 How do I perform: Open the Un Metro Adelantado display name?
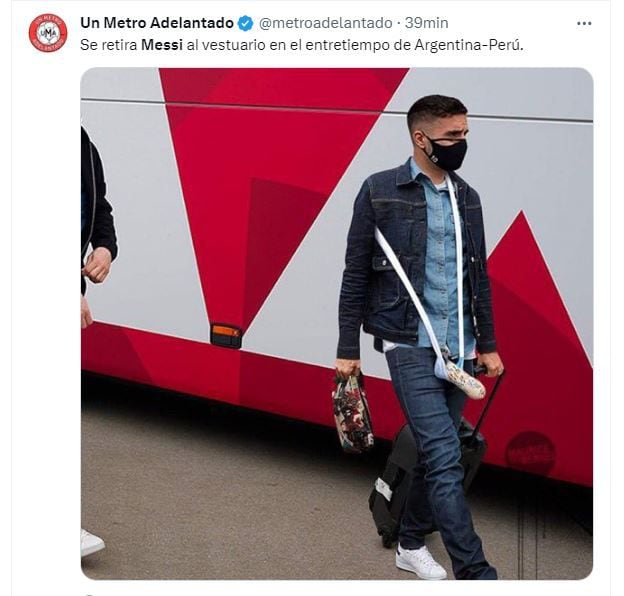tap(157, 23)
